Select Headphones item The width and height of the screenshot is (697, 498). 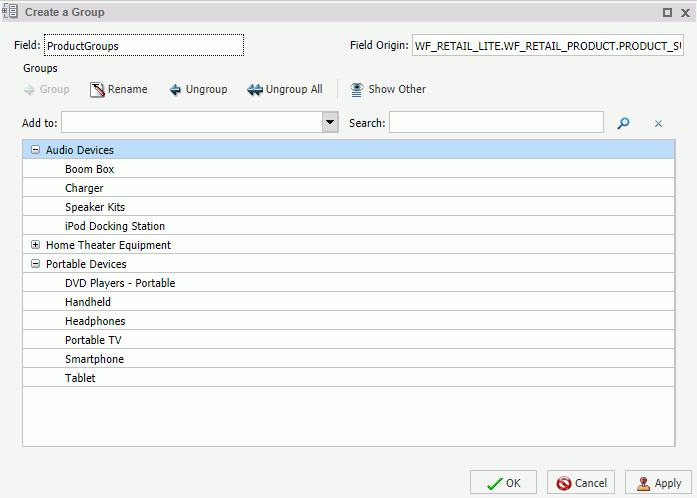click(348, 321)
